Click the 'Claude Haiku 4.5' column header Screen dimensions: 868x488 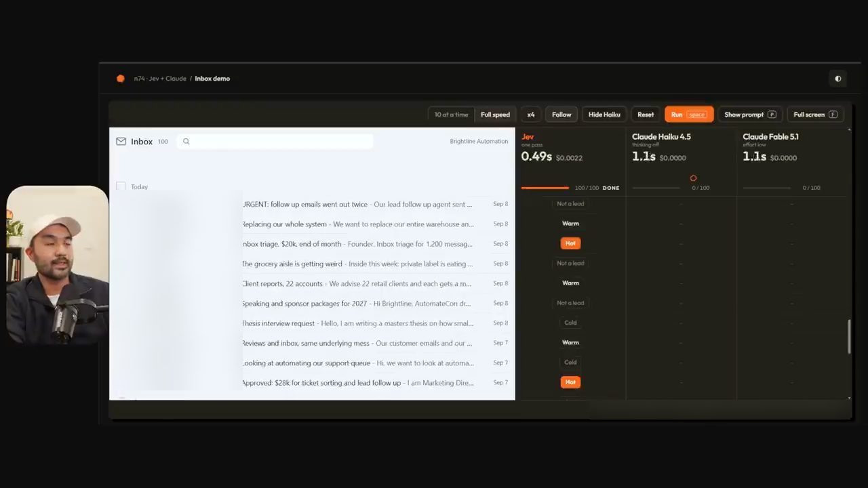pyautogui.click(x=661, y=137)
